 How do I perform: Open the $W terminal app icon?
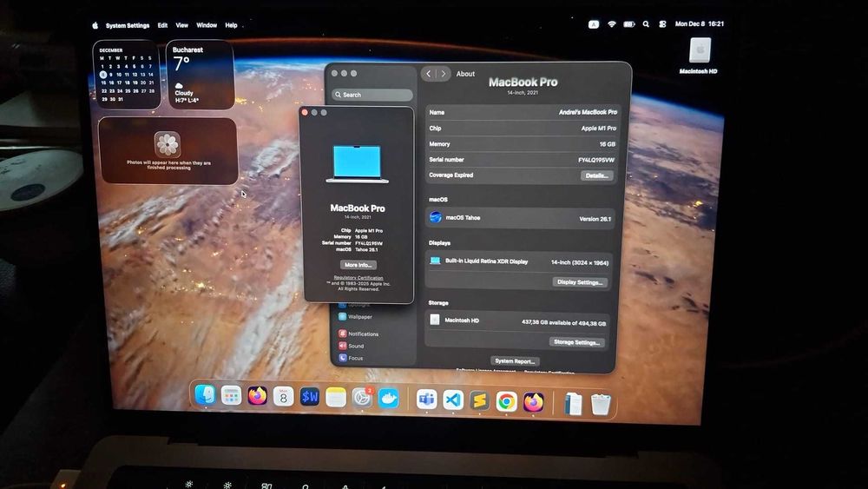[x=310, y=397]
